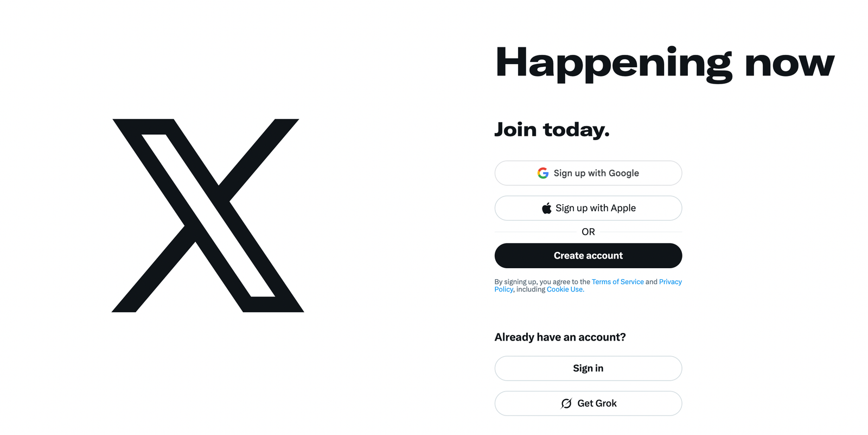Click the word "including" in the disclaimer
The width and height of the screenshot is (868, 435).
tap(531, 289)
